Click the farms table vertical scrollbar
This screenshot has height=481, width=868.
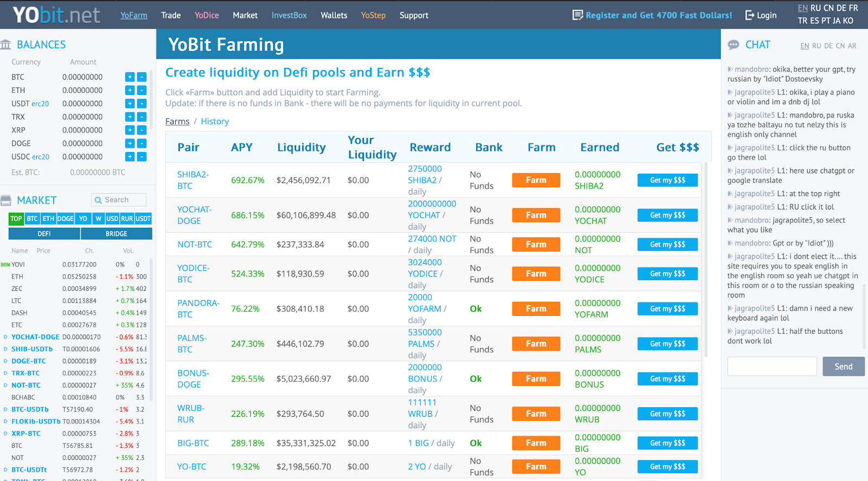coord(706,260)
